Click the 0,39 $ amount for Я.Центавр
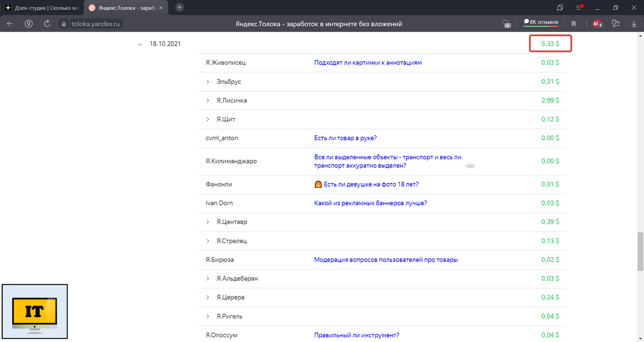This screenshot has height=342, width=644. click(x=550, y=222)
